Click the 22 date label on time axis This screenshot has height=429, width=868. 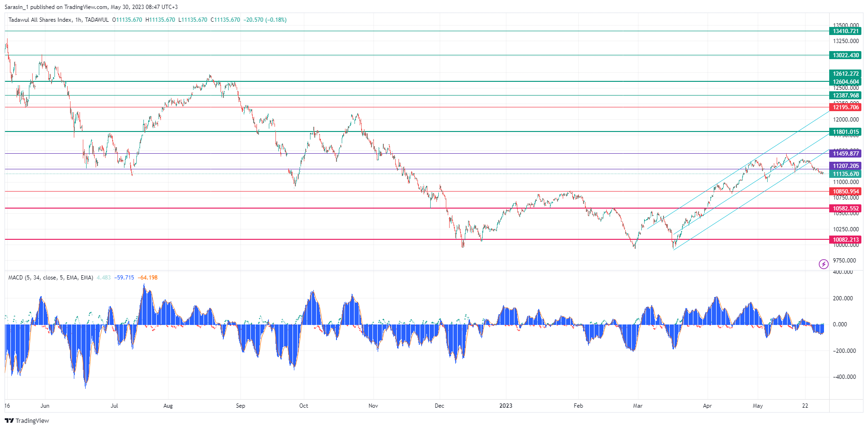pos(805,406)
